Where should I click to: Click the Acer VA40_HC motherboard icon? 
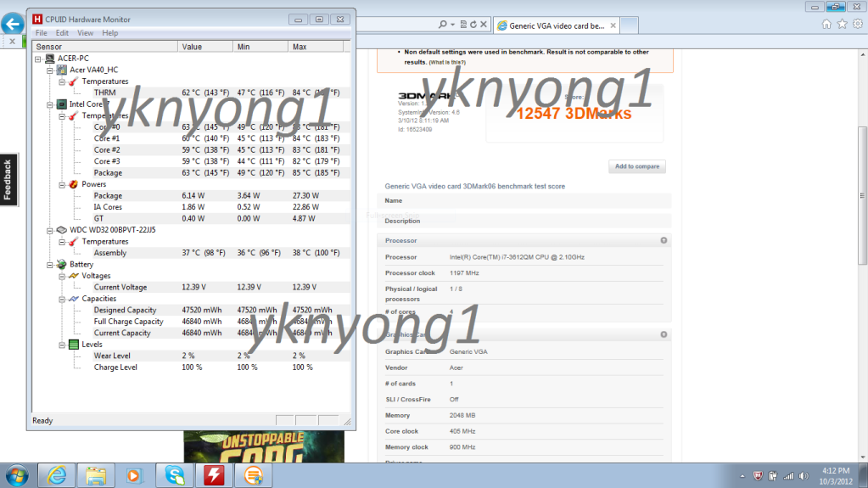(x=62, y=70)
